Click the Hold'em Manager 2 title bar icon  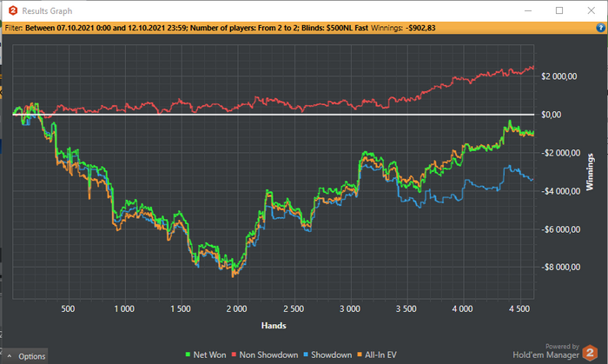point(13,10)
